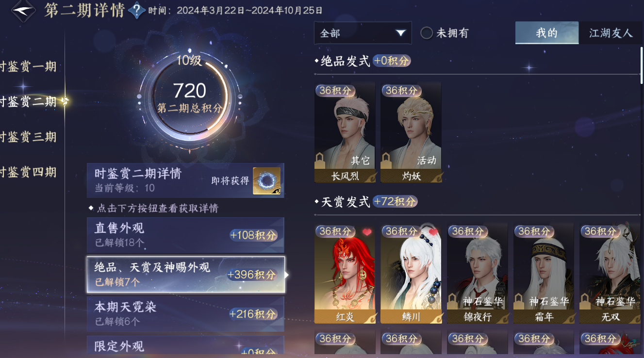The height and width of the screenshot is (358, 644).
Task: Click the circular 720 points progress ring
Action: click(189, 96)
